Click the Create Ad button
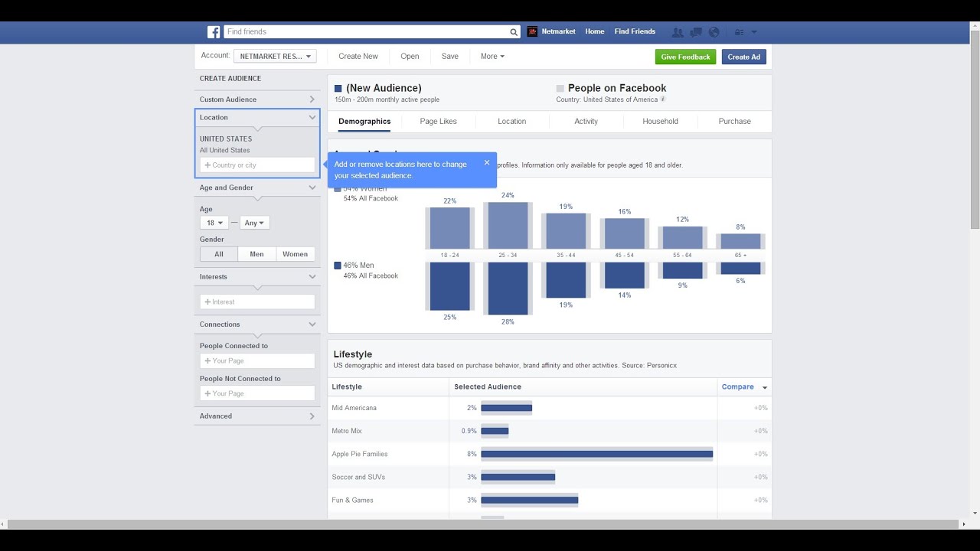This screenshot has height=551, width=980. (x=744, y=57)
